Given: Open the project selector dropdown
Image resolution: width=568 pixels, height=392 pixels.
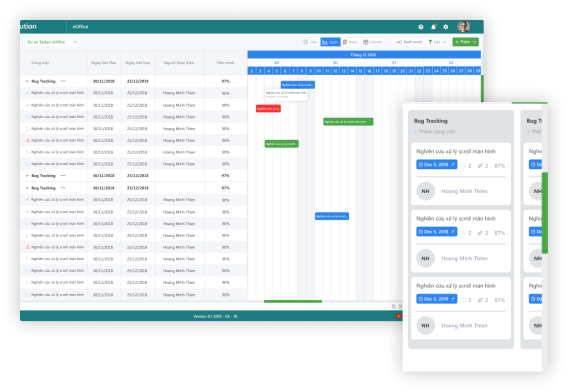Looking at the screenshot, I should click(52, 42).
